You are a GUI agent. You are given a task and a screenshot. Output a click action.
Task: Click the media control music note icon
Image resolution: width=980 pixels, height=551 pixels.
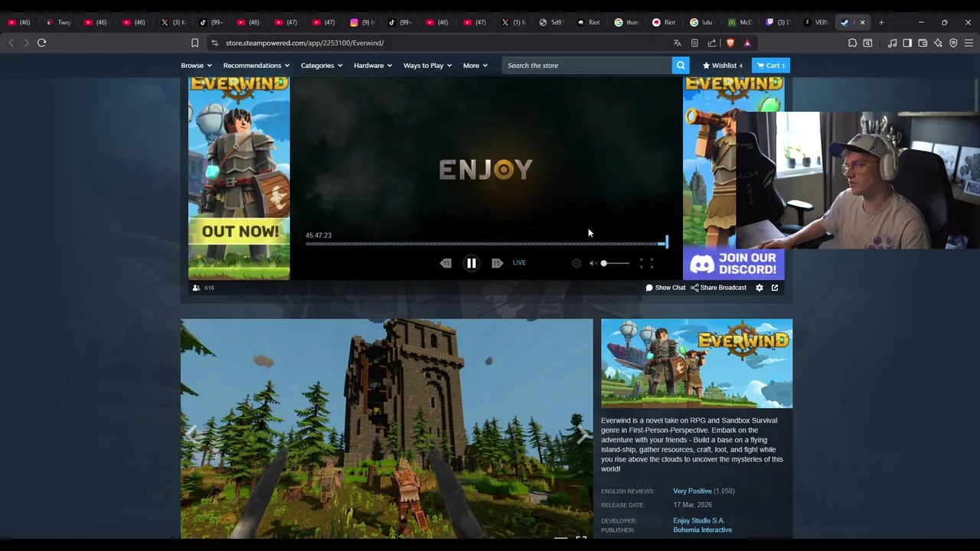[892, 43]
